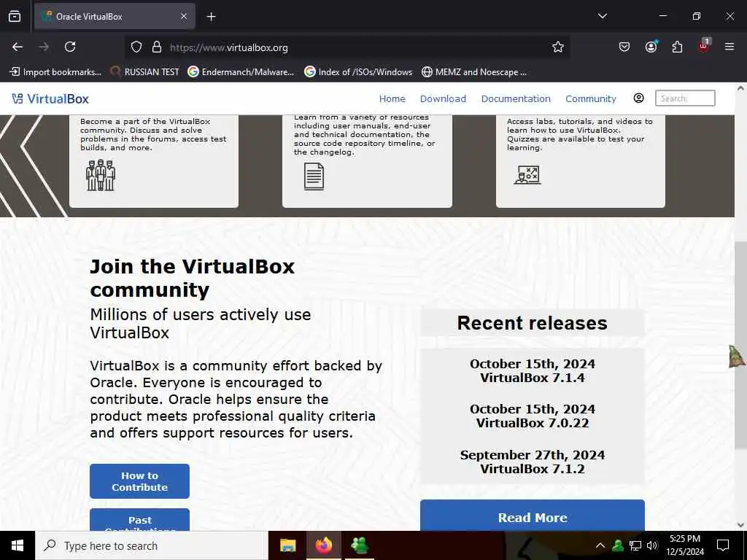This screenshot has width=747, height=560.
Task: Click the URL address bar
Action: 348,47
